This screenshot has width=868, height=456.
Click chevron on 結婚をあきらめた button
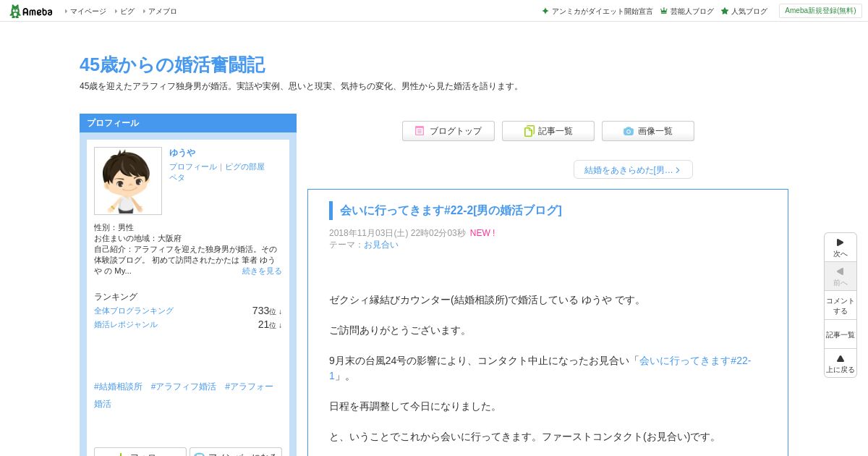coord(678,170)
